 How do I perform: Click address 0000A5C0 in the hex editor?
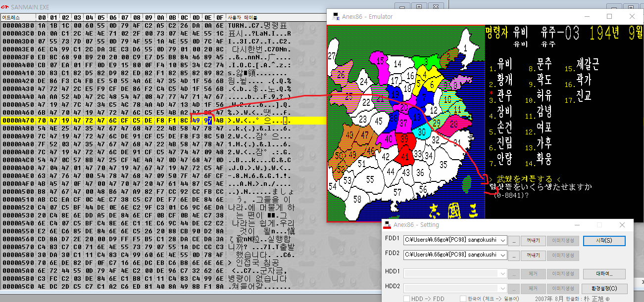coord(18,286)
